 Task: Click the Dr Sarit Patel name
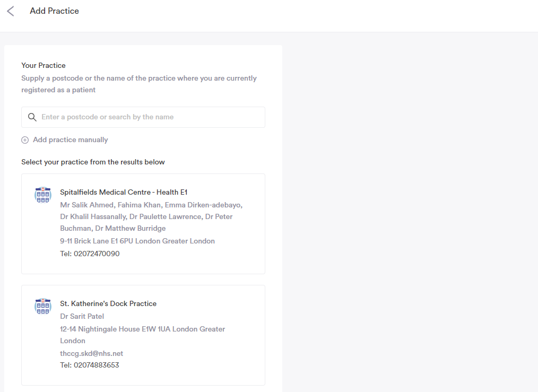82,316
